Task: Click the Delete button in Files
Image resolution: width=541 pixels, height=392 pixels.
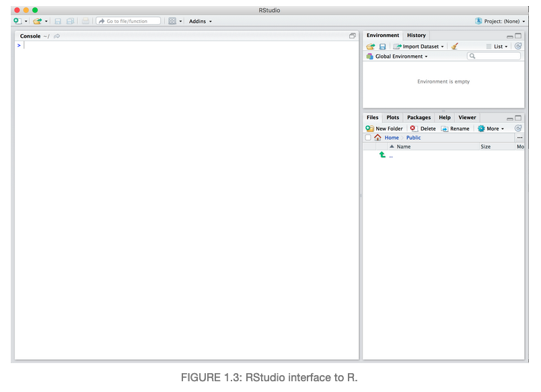Action: click(x=423, y=128)
